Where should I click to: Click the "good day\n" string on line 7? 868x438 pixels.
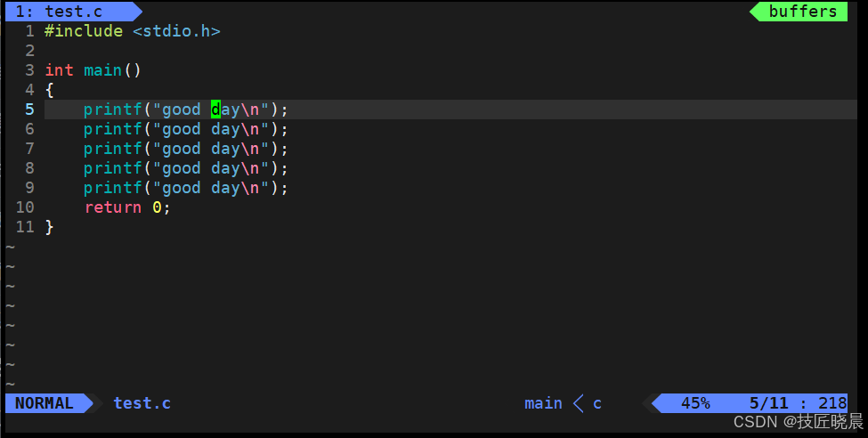tap(211, 149)
